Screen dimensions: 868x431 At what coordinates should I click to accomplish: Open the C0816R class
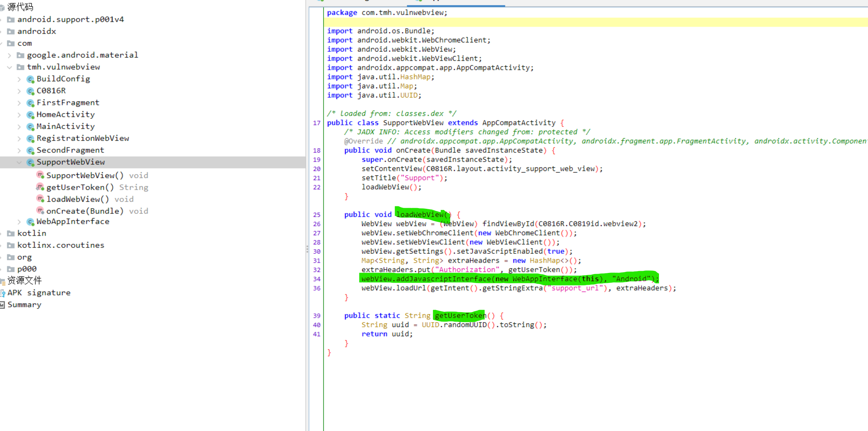point(51,91)
